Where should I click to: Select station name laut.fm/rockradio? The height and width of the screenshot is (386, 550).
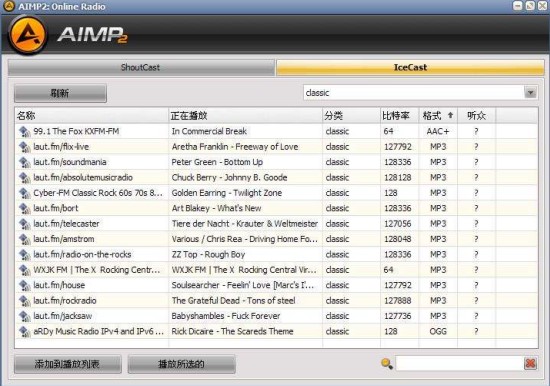[65, 301]
